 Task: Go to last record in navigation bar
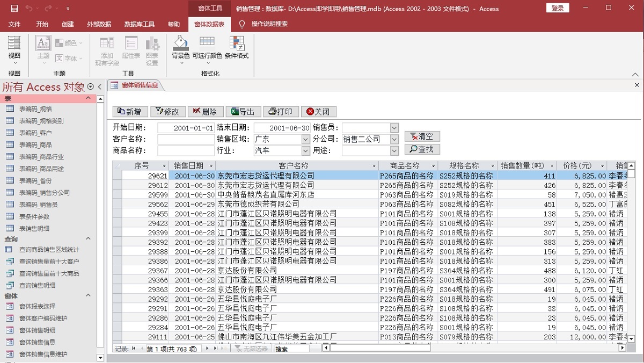click(x=216, y=349)
